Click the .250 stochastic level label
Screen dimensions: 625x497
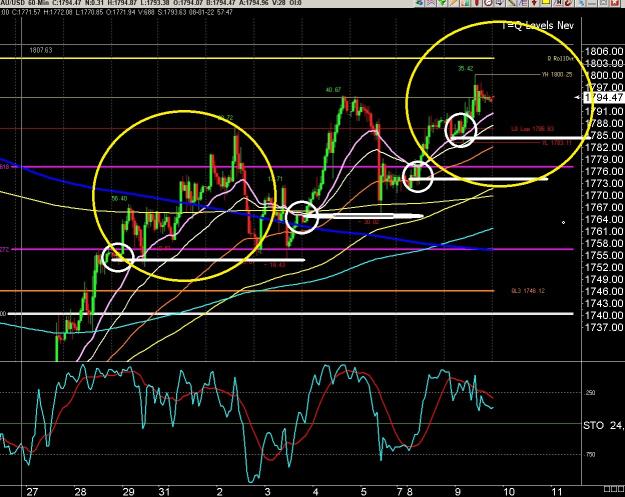590,393
